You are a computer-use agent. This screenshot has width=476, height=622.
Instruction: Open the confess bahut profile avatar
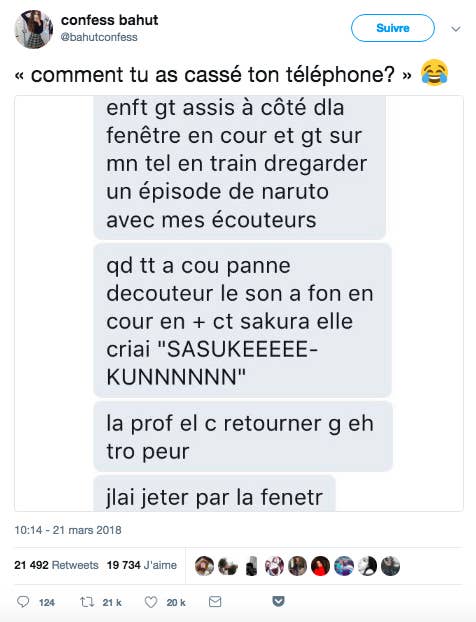33,29
